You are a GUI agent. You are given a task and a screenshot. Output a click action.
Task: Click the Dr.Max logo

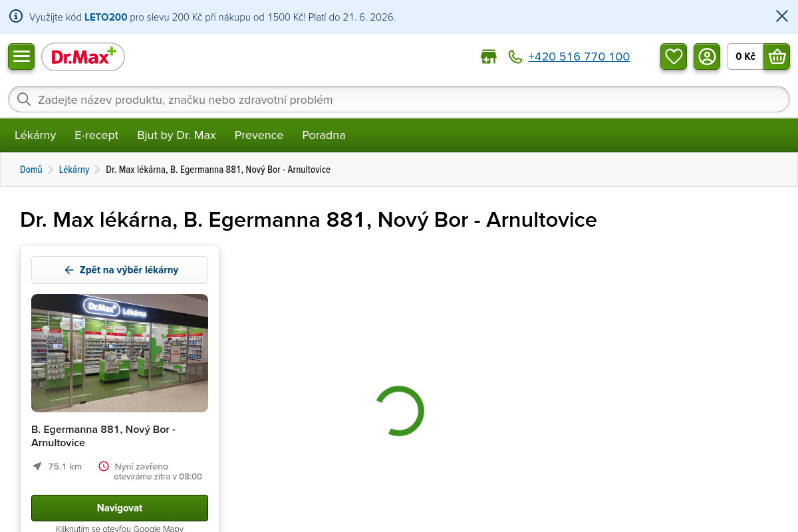point(83,57)
